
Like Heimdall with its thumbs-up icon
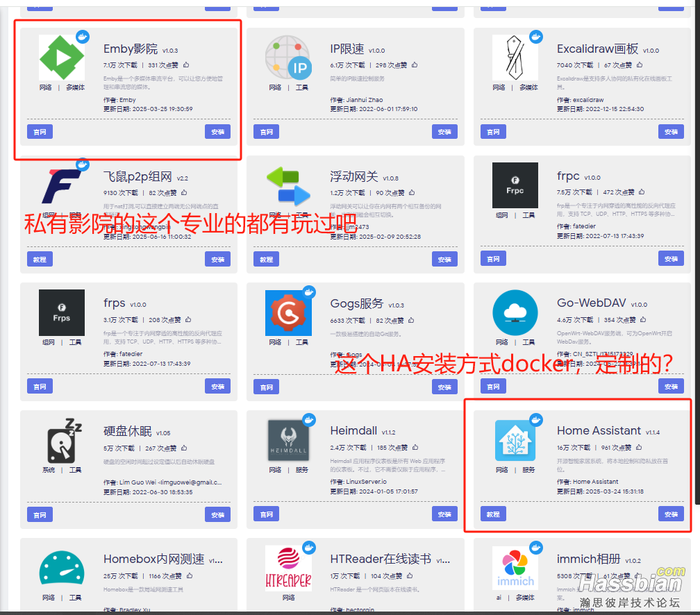point(415,447)
